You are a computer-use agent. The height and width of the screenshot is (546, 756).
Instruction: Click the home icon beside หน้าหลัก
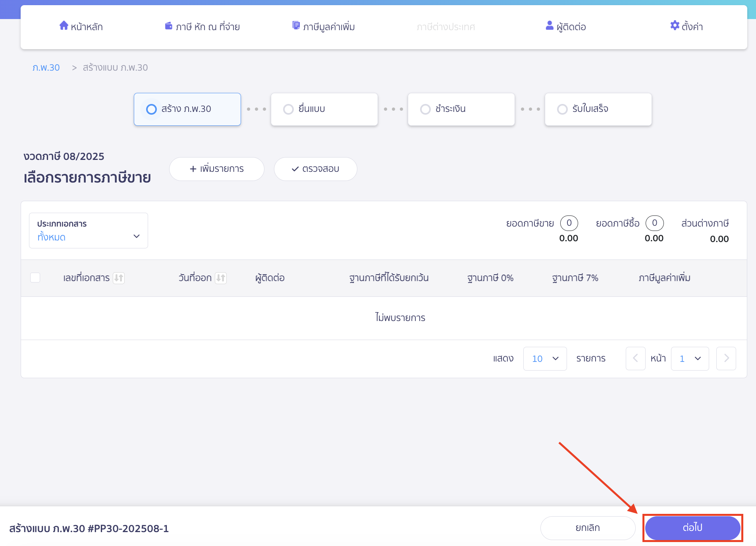click(x=64, y=26)
